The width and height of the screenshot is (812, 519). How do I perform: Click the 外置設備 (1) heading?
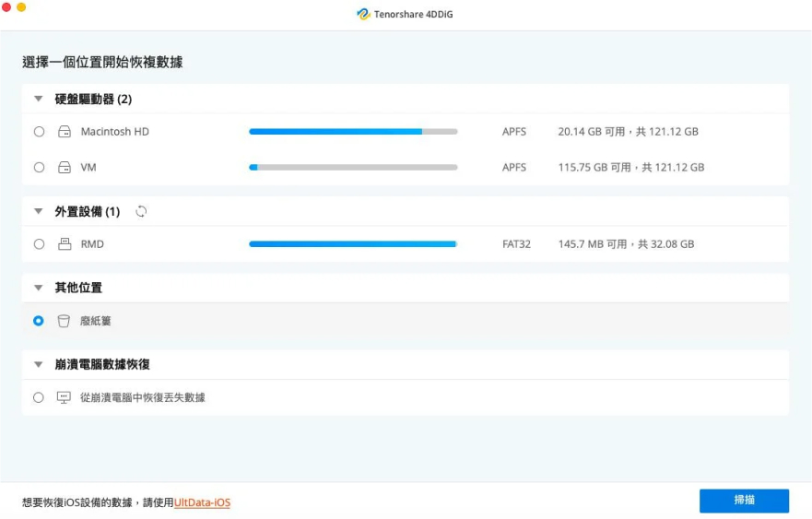tap(88, 211)
